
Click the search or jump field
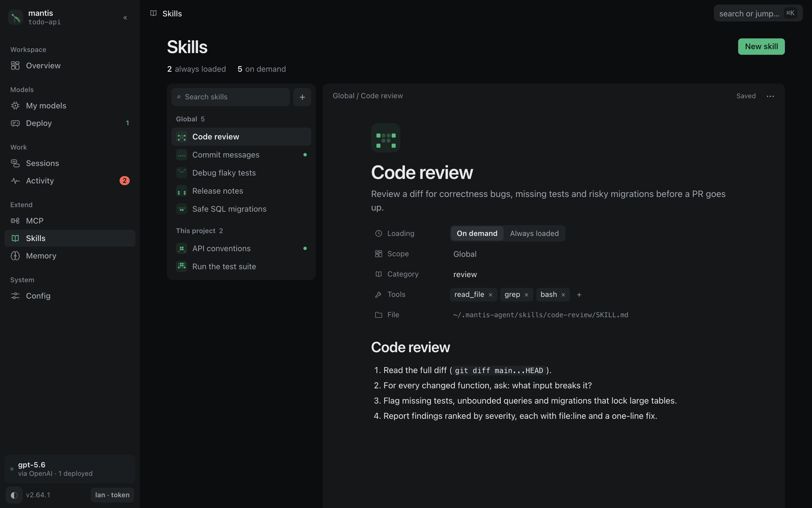coord(758,13)
